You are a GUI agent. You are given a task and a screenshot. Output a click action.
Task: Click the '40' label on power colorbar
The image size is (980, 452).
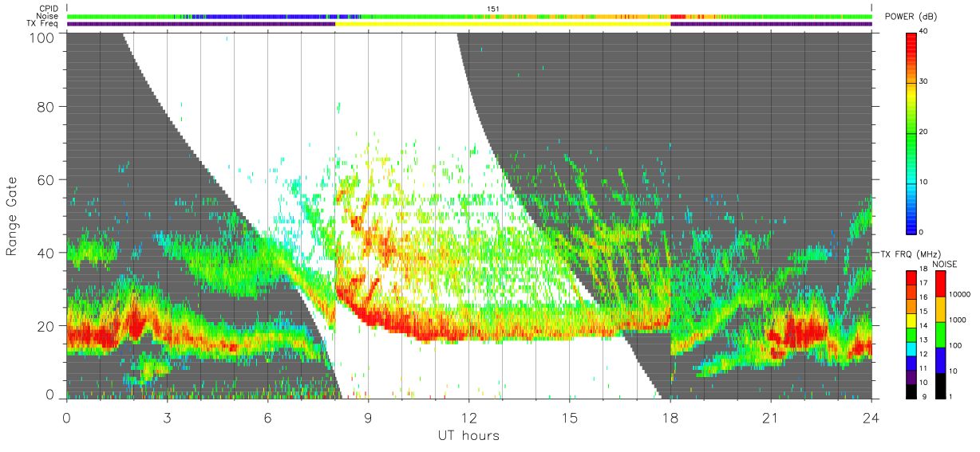[x=924, y=32]
